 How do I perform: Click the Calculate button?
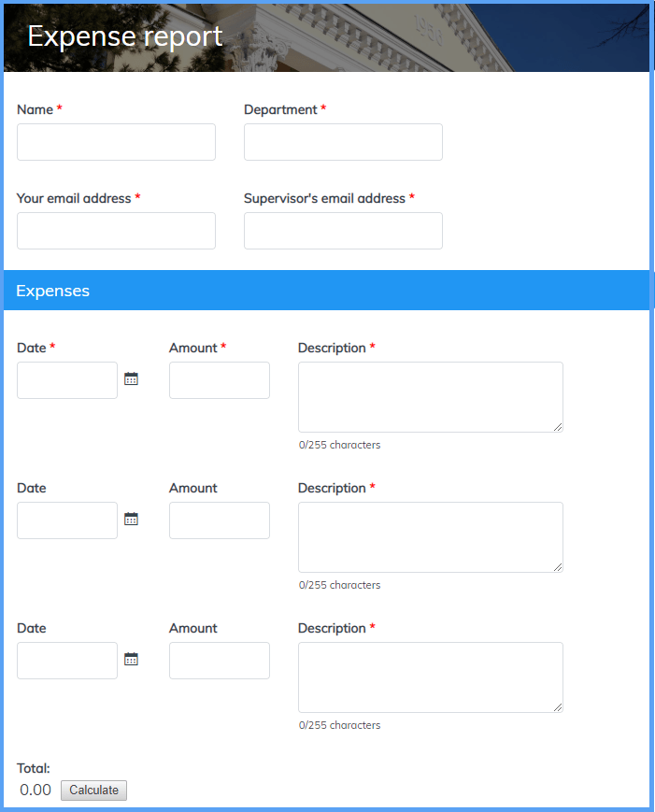tap(93, 791)
